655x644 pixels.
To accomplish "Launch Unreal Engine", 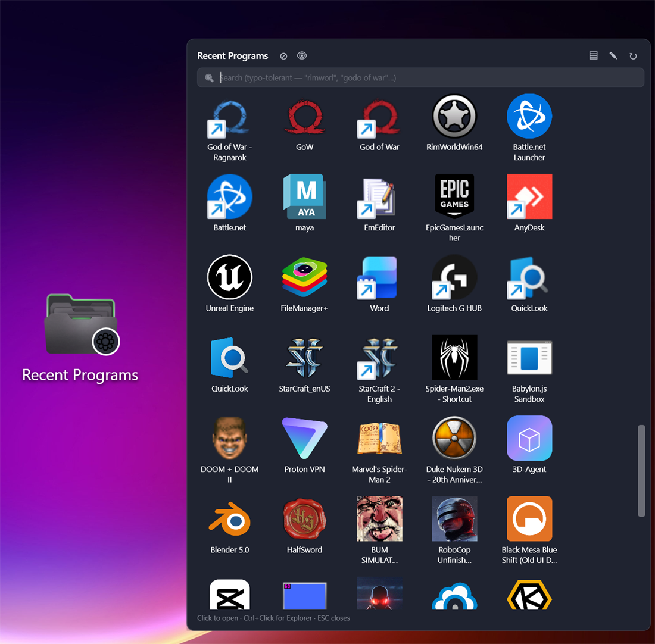I will (229, 277).
